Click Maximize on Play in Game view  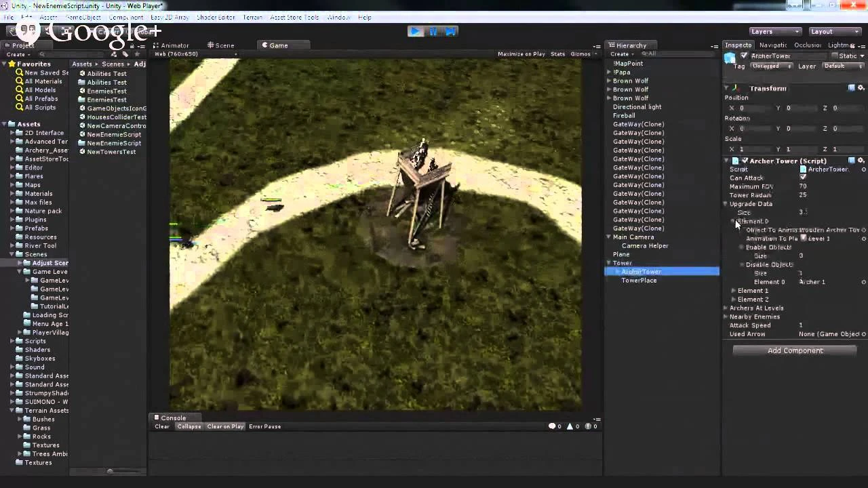click(521, 54)
